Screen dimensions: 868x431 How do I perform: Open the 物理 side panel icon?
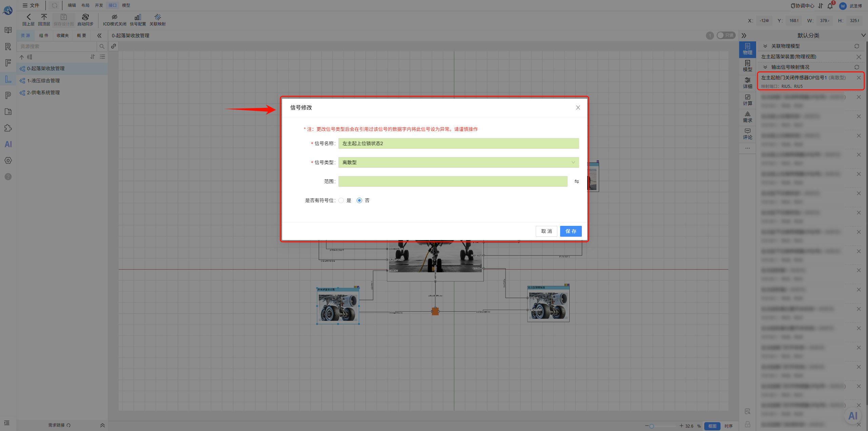click(x=748, y=49)
